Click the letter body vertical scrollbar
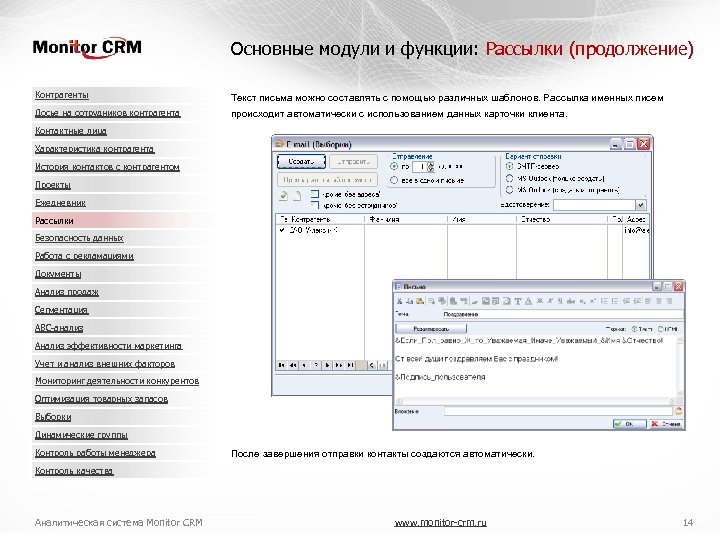Image resolution: width=720 pixels, height=540 pixels. (x=680, y=366)
